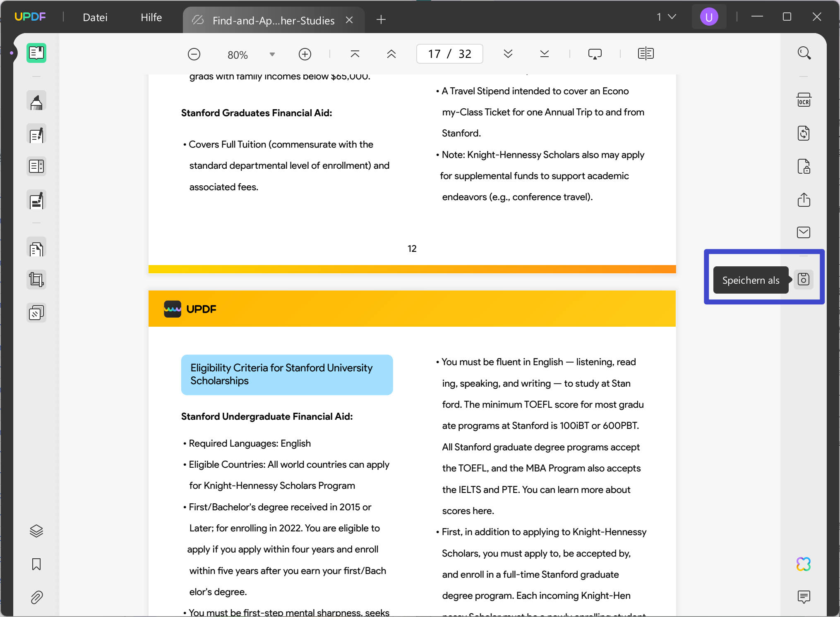Open the Edit PDF tool
Viewport: 840px width, 617px height.
click(x=36, y=134)
